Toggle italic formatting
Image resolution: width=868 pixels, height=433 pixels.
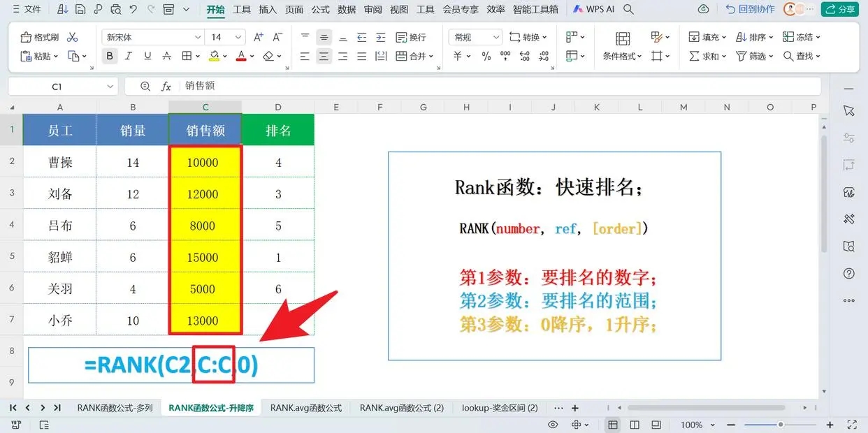[x=129, y=56]
